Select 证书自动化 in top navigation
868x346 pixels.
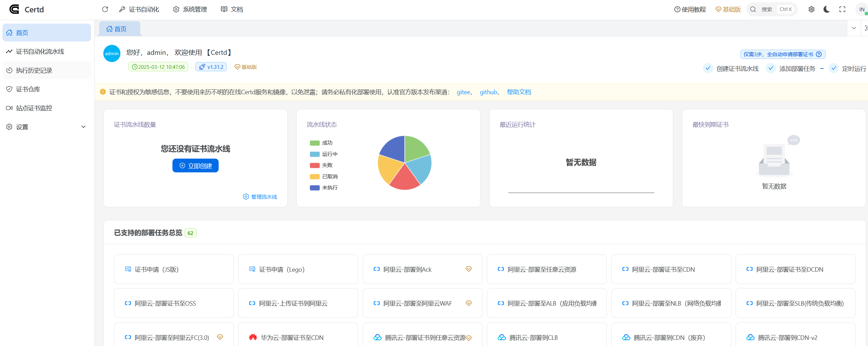[x=139, y=9]
